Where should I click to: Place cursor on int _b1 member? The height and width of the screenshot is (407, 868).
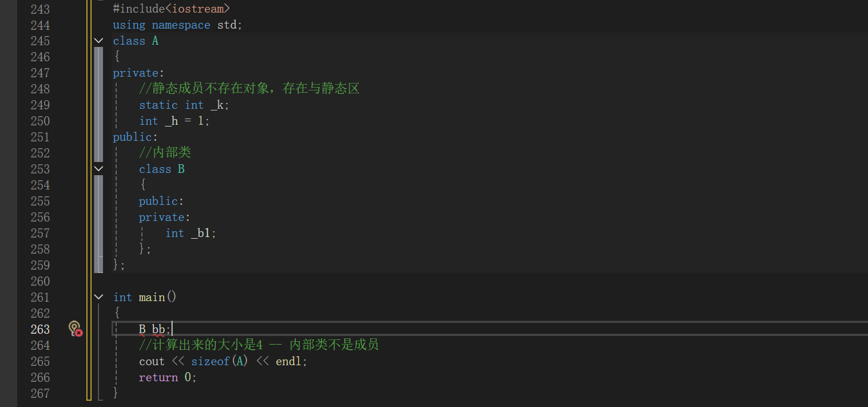pyautogui.click(x=191, y=233)
